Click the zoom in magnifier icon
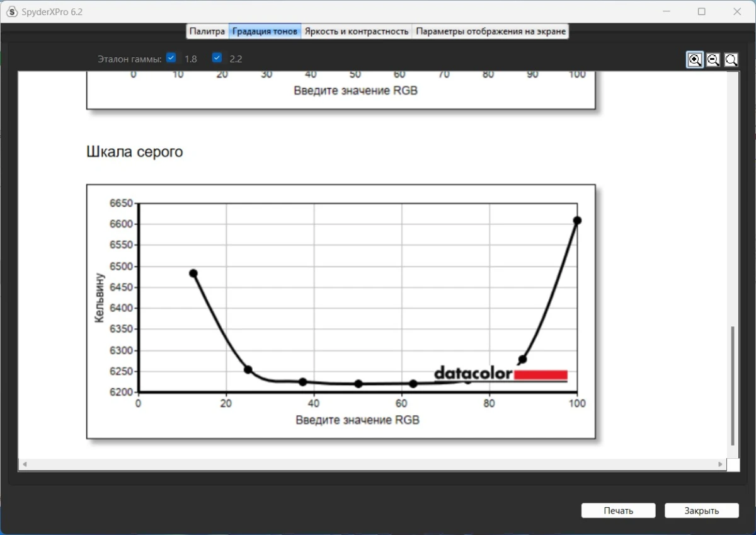 pos(694,60)
